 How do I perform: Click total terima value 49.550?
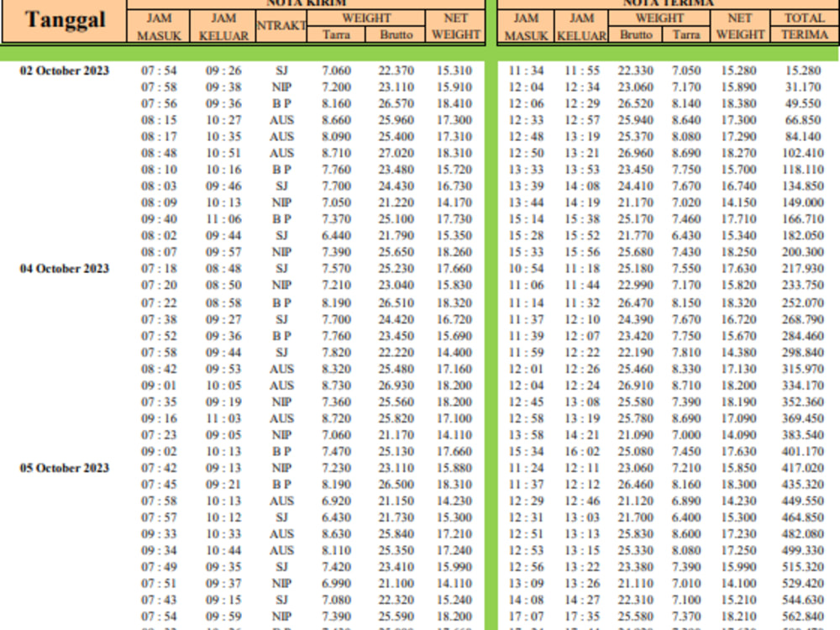(803, 103)
